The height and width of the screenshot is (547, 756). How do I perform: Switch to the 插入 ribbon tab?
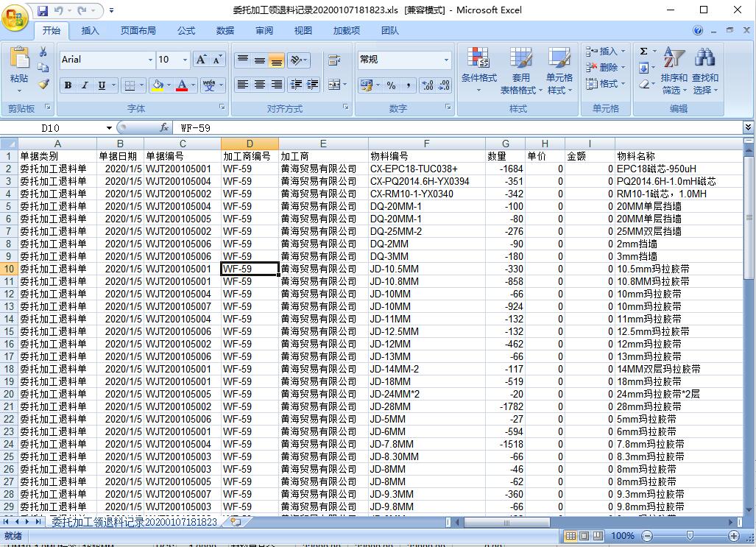pos(91,31)
